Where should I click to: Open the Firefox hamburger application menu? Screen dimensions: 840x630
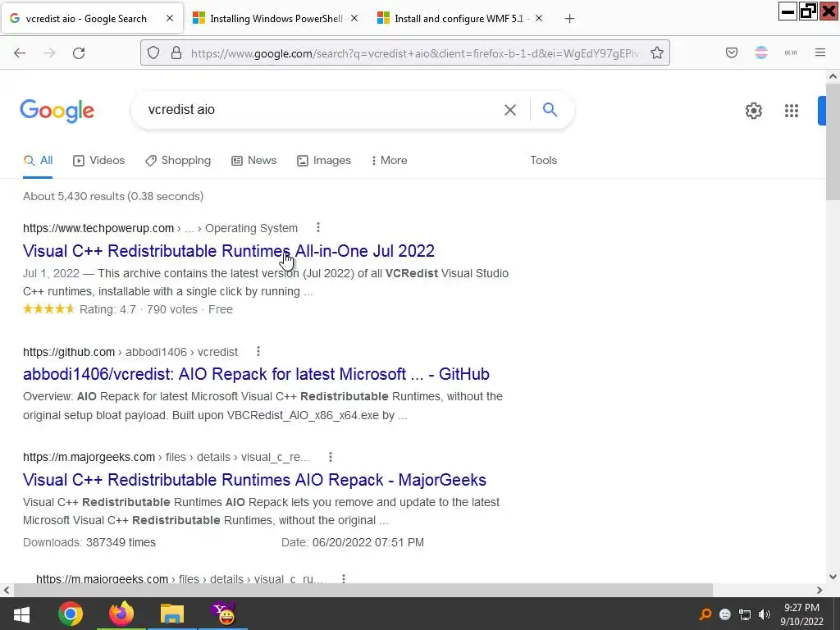coord(820,52)
